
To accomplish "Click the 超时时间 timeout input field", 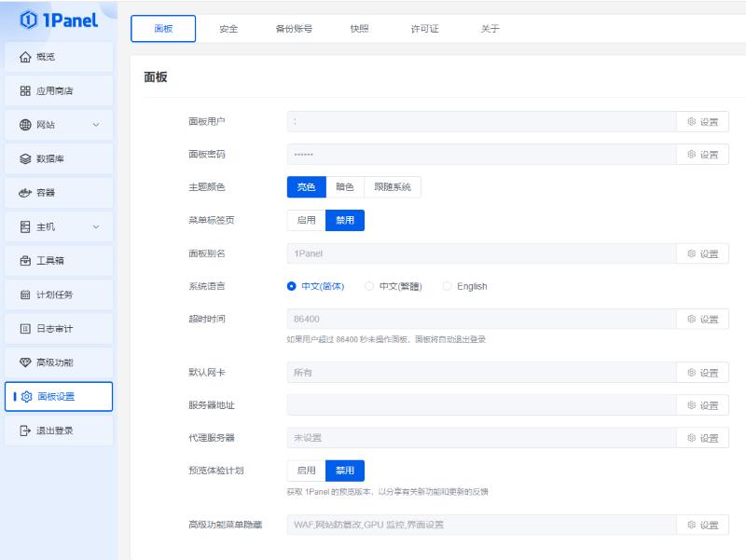I will tap(466, 321).
